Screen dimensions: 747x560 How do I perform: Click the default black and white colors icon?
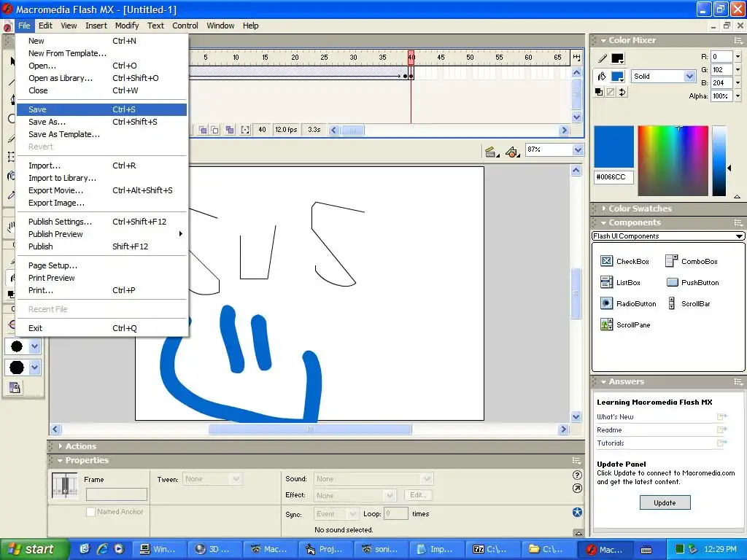pos(599,92)
